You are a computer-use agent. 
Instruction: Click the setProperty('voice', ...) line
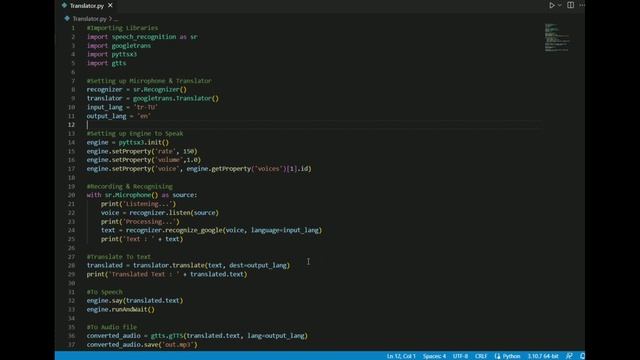pos(199,169)
